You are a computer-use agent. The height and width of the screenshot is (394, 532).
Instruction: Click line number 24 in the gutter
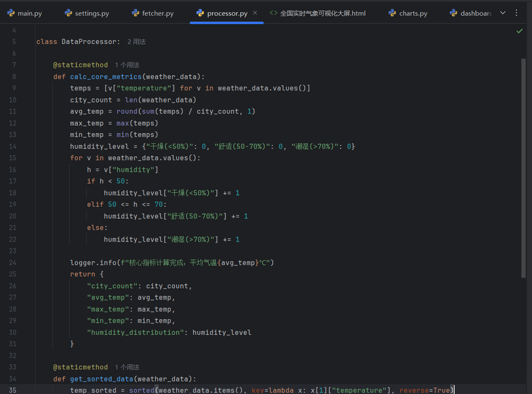[13, 262]
